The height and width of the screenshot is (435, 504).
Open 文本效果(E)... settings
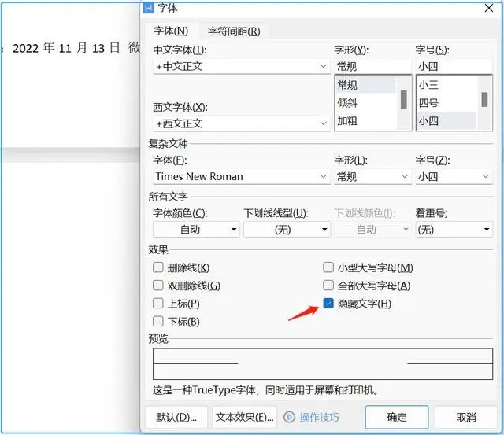(x=245, y=417)
